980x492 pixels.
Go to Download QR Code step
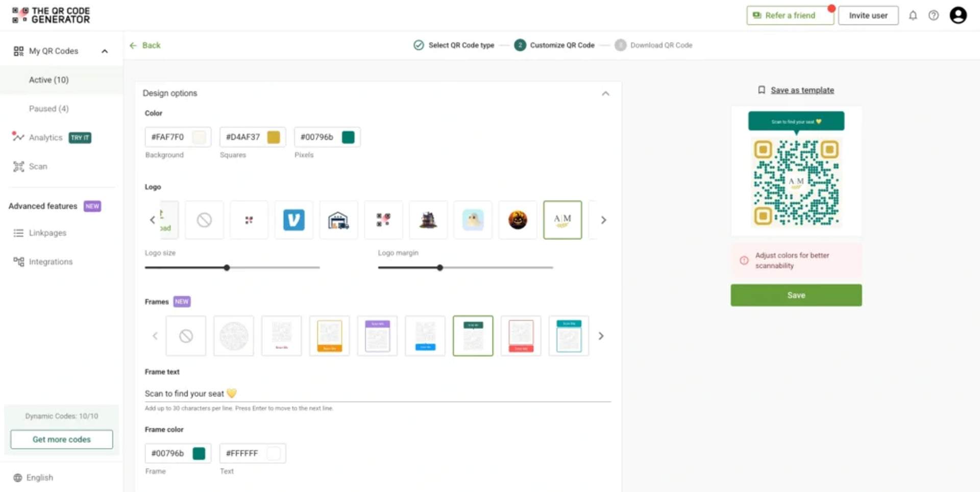(654, 45)
